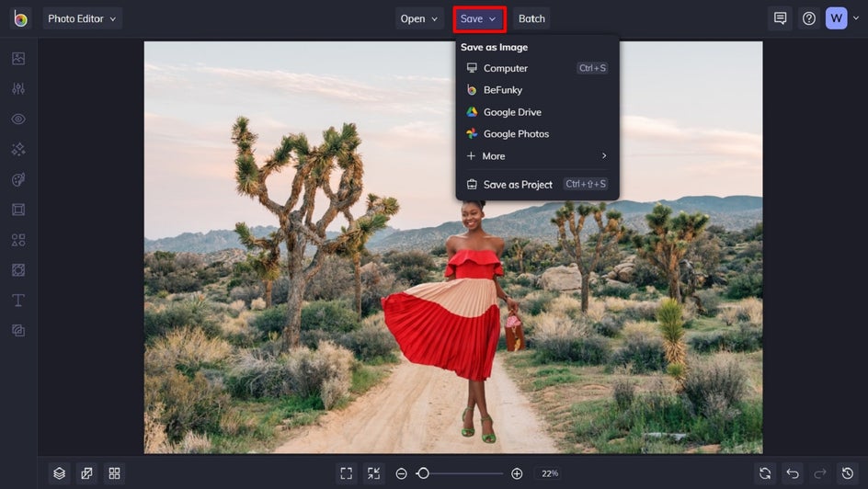This screenshot has width=868, height=489.
Task: Save image to Computer
Action: [x=537, y=68]
